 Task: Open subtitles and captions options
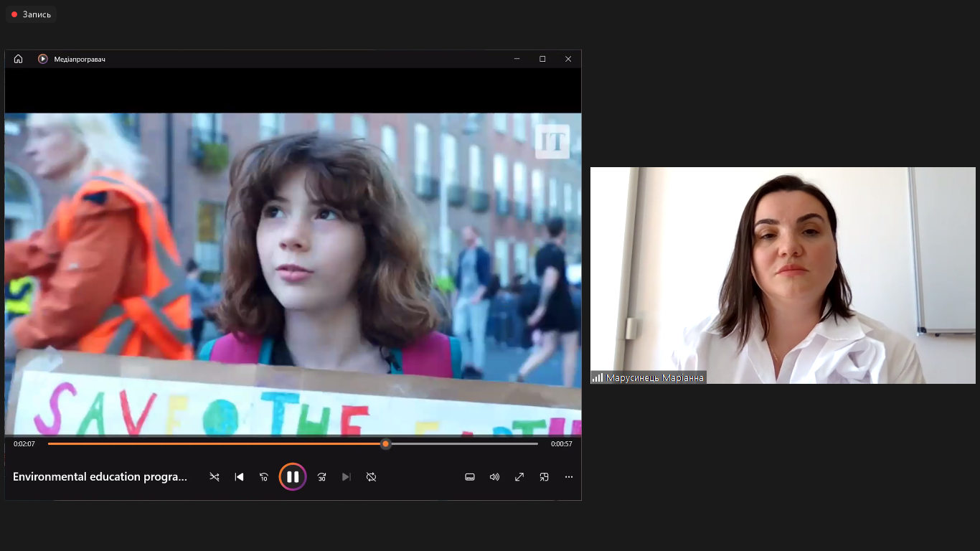pos(470,477)
